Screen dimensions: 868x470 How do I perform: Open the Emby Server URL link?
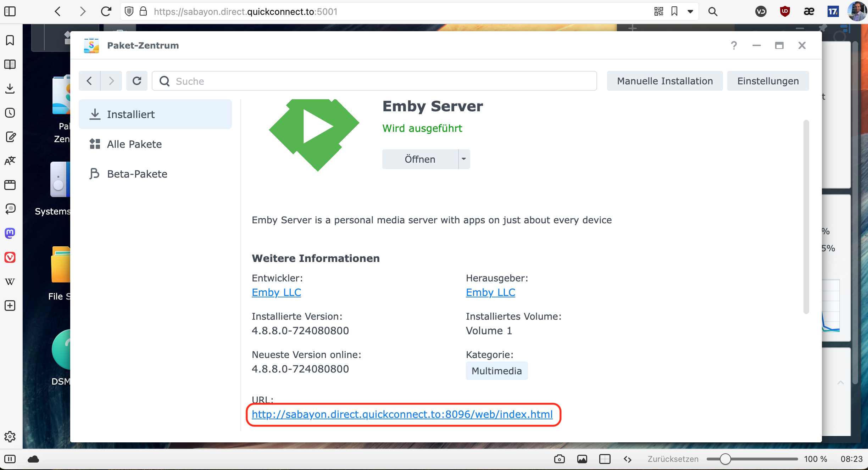click(402, 414)
